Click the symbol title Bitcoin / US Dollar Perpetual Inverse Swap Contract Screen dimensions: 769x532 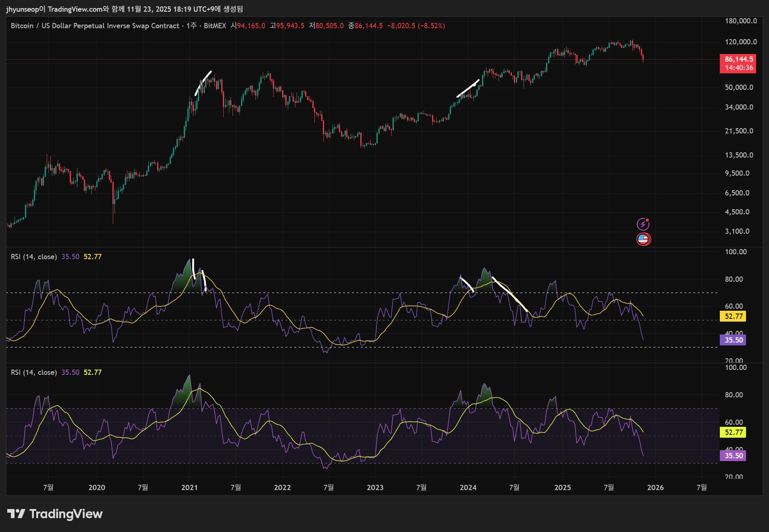pyautogui.click(x=95, y=26)
